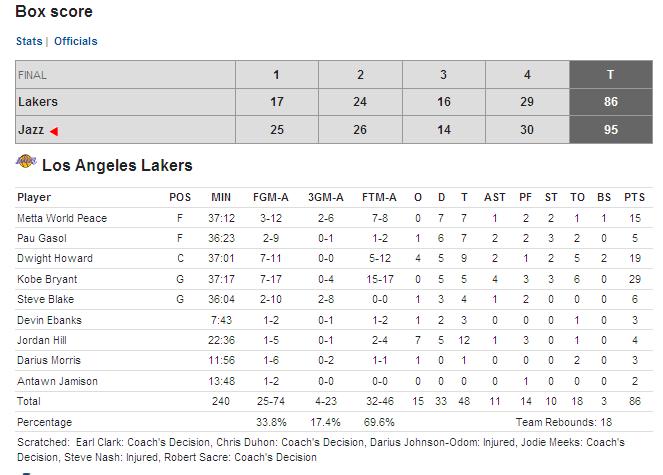663x475 pixels.
Task: Click the Jazz team name in scoreboard
Action: click(x=31, y=130)
